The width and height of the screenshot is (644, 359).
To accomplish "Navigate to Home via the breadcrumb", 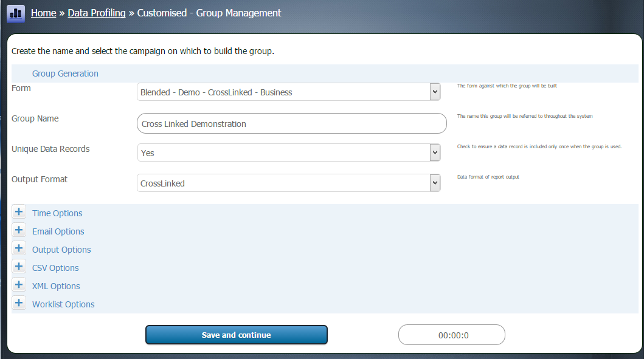I will click(43, 12).
